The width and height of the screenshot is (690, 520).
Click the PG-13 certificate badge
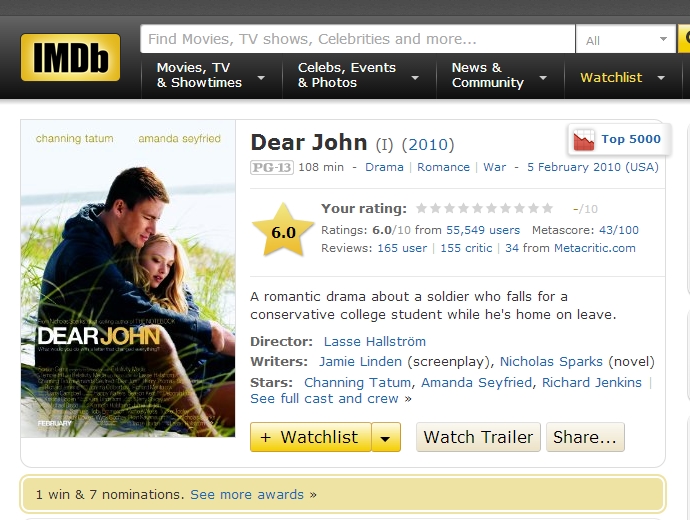coord(272,167)
